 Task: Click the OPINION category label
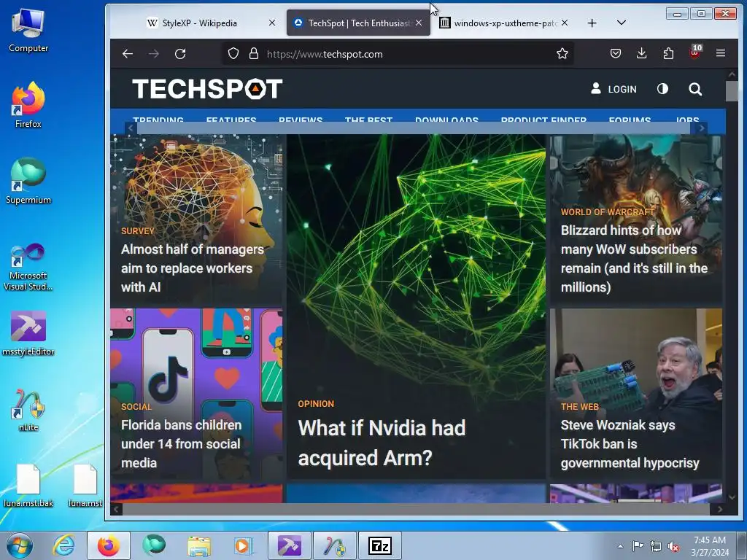coord(316,404)
